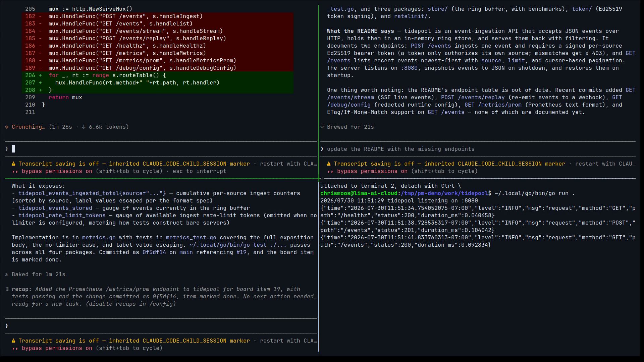Click 'tidepool listening on :8080' log line
644x362 pixels.
click(x=399, y=201)
